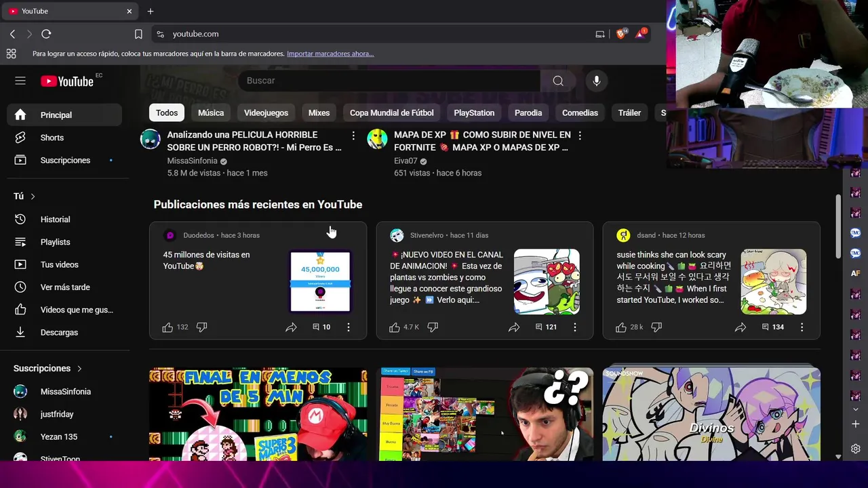Open justfriday subscription channel
Screen dimensions: 868x488
pyautogui.click(x=64, y=414)
